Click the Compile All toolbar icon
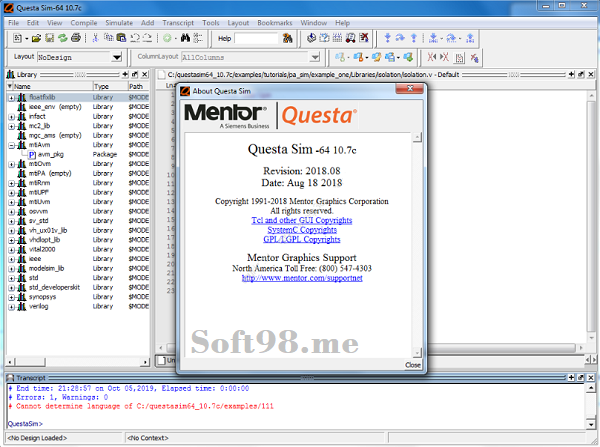Viewport: 600px width, 447px height. tap(324, 38)
